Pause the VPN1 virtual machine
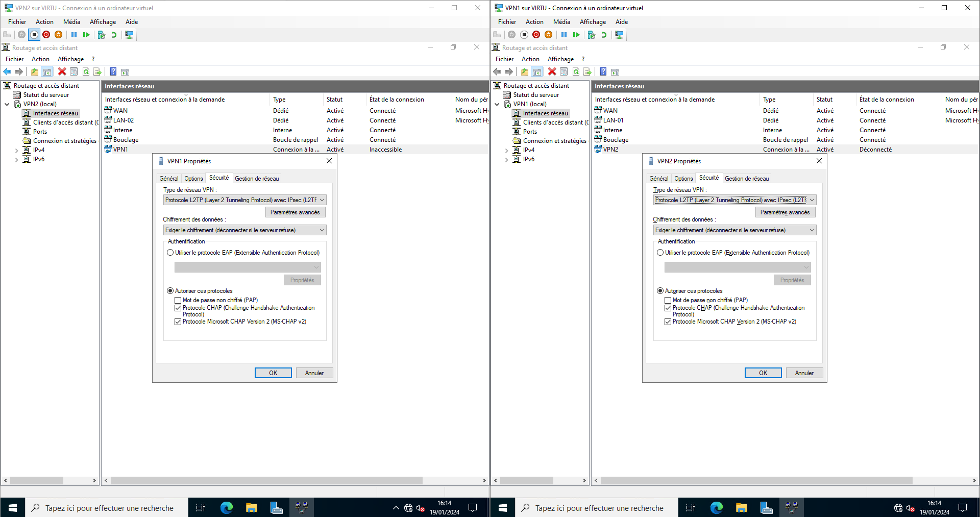The height and width of the screenshot is (517, 980). (x=564, y=35)
